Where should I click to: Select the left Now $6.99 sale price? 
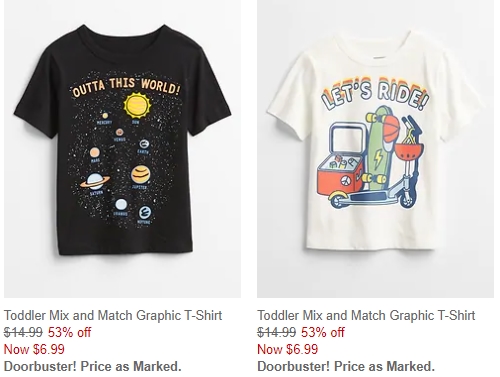[x=34, y=349]
